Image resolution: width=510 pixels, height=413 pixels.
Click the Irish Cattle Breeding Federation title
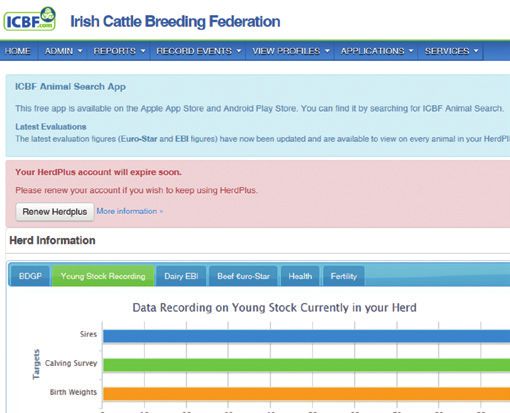175,21
